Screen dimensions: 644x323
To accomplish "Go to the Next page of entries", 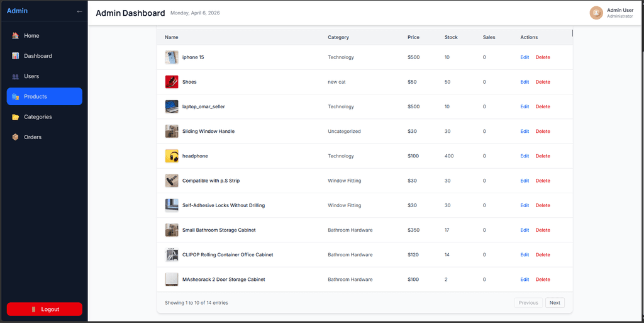I will coord(554,303).
